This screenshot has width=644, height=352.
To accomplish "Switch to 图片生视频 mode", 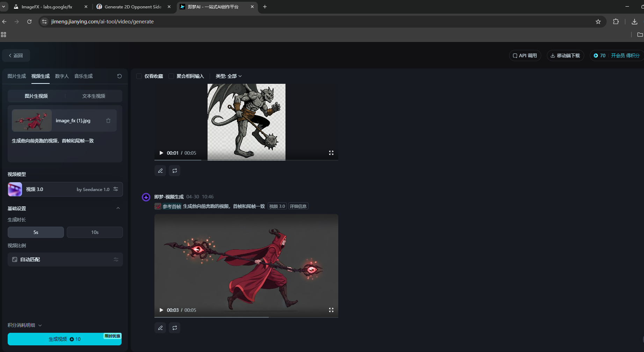I will tap(36, 96).
